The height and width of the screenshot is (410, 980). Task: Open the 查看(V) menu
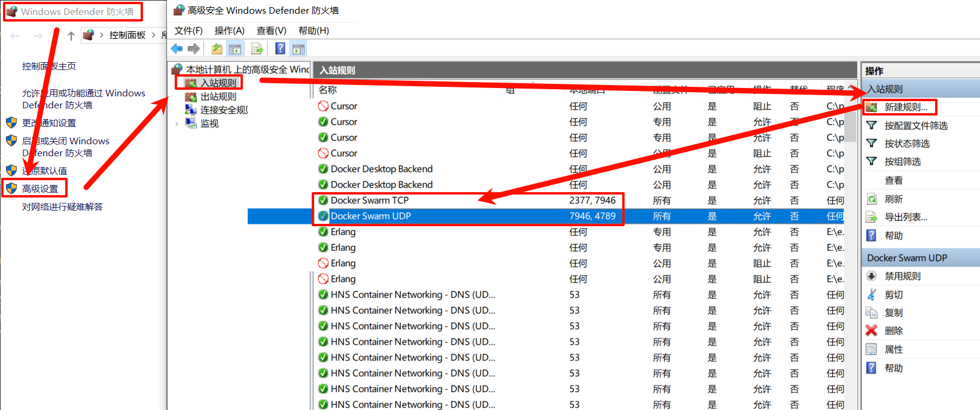(x=272, y=31)
